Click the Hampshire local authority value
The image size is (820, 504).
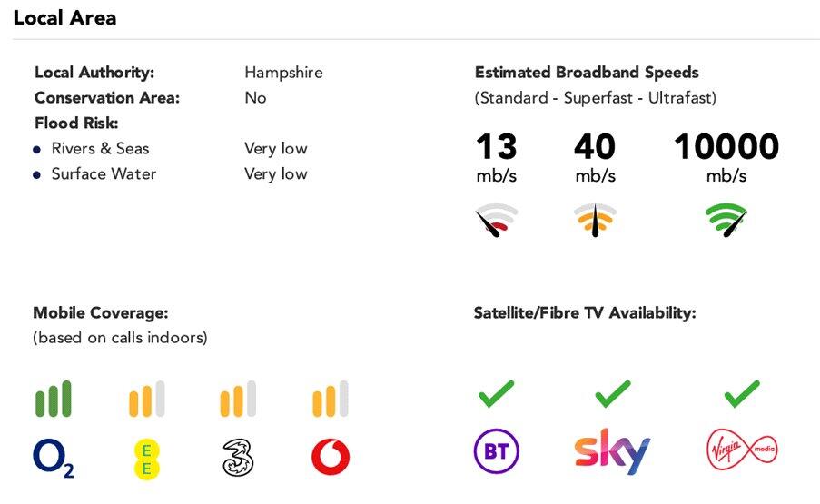point(283,73)
